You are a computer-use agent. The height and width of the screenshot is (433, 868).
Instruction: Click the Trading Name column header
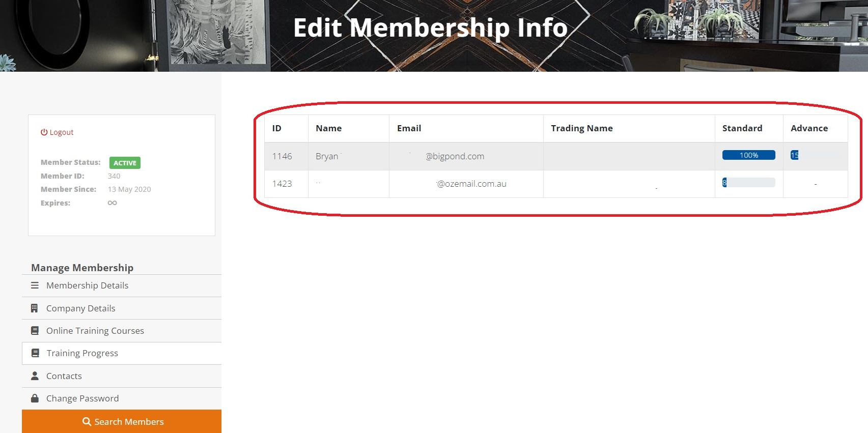point(581,128)
